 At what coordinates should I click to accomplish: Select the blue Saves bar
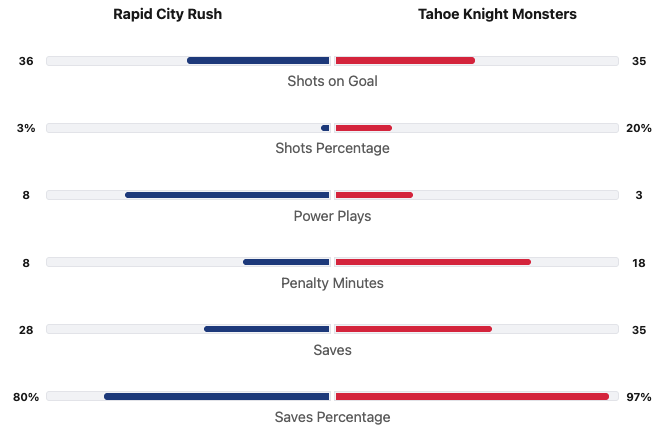(x=267, y=329)
